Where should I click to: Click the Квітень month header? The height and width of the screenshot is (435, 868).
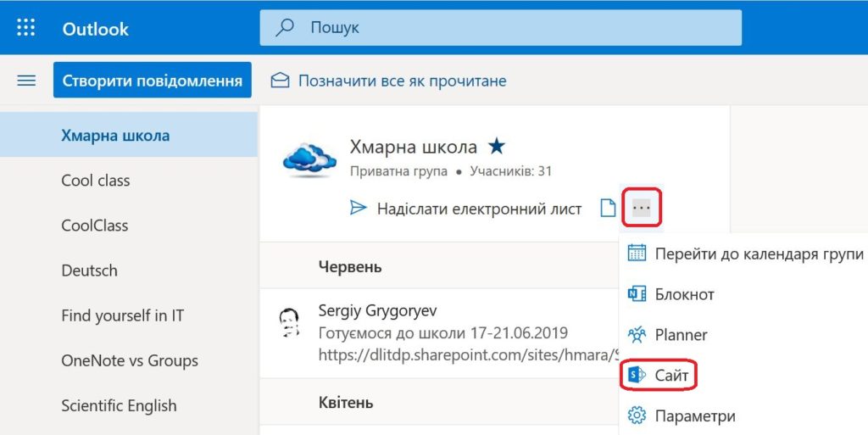pos(346,402)
